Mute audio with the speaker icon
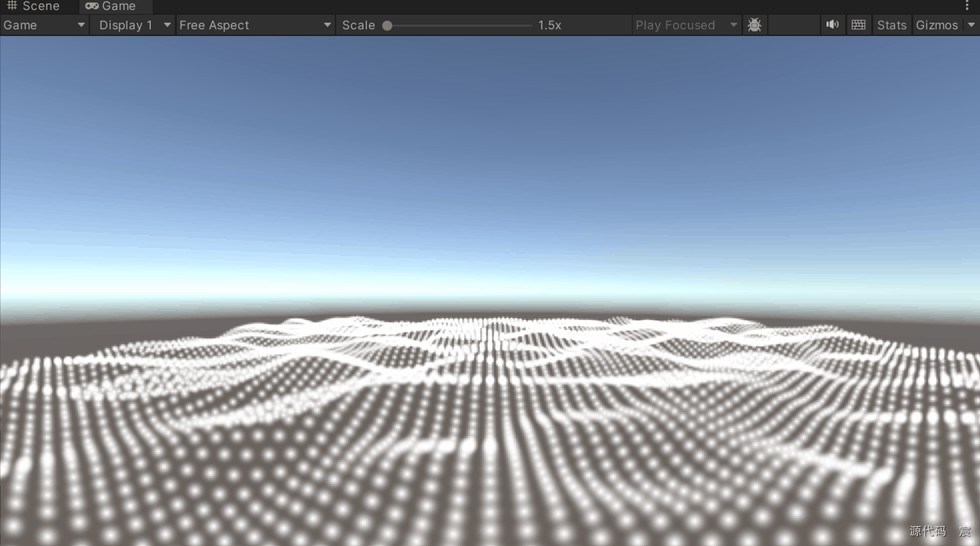 tap(832, 25)
